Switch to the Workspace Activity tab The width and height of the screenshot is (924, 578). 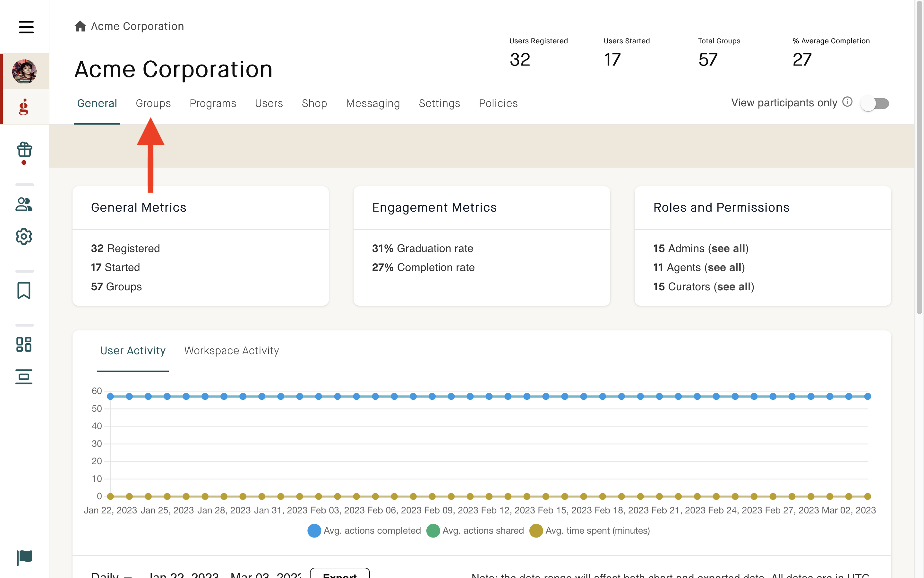tap(232, 351)
